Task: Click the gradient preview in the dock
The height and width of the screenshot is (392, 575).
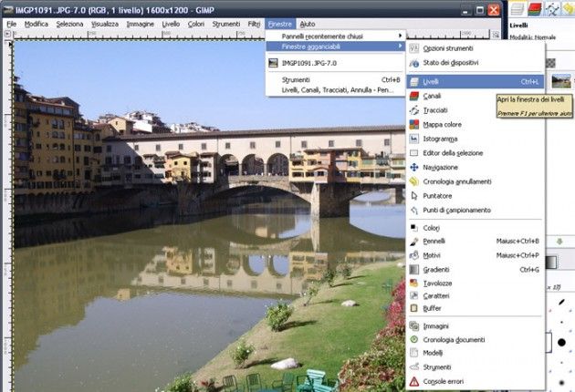Action: point(551,263)
